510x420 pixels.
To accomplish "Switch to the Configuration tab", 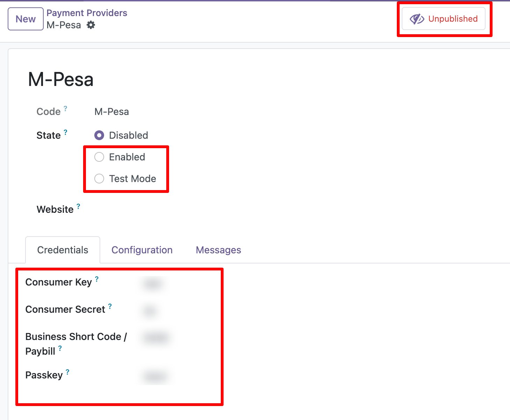I will tap(142, 250).
